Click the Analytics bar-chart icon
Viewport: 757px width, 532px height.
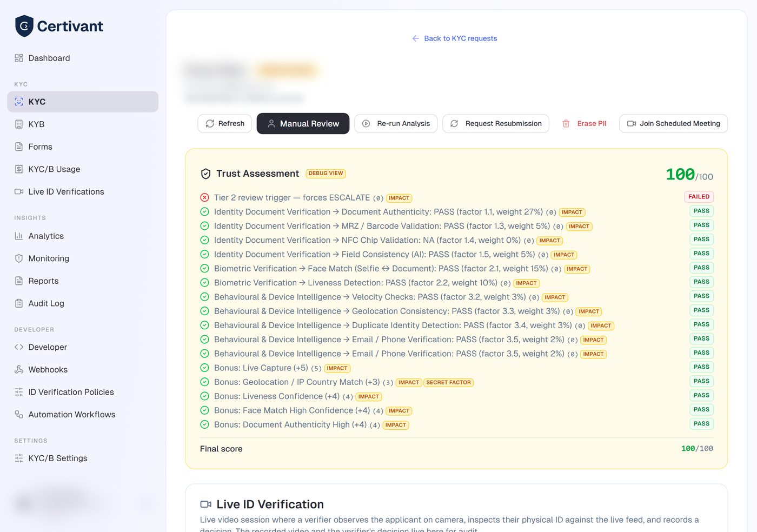pos(19,236)
